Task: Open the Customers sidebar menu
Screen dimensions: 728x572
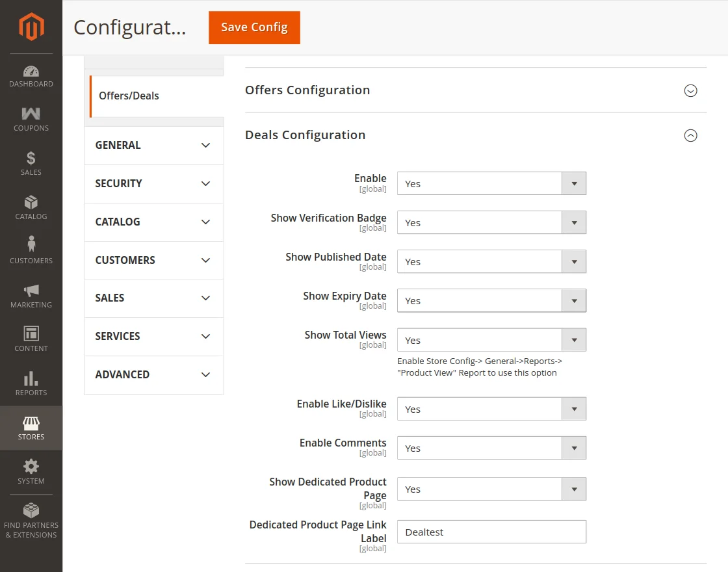Action: tap(31, 249)
